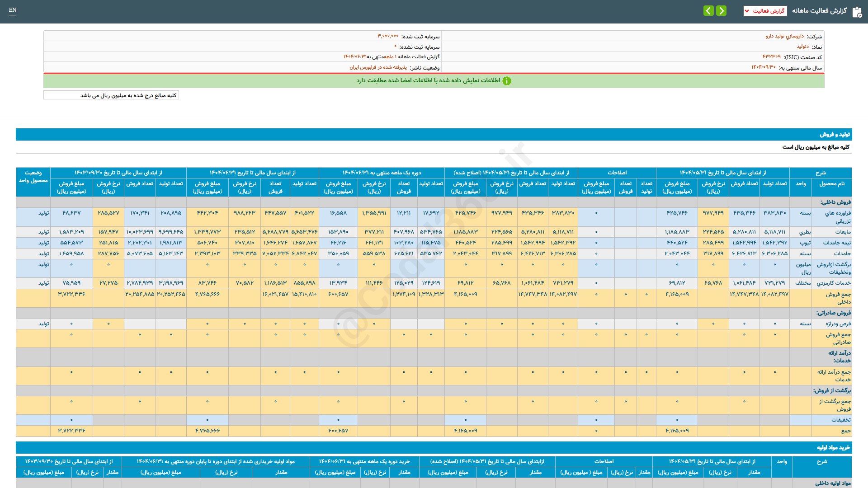Click the green info icon in banner
Screen dimensions: 868x488
507,81
